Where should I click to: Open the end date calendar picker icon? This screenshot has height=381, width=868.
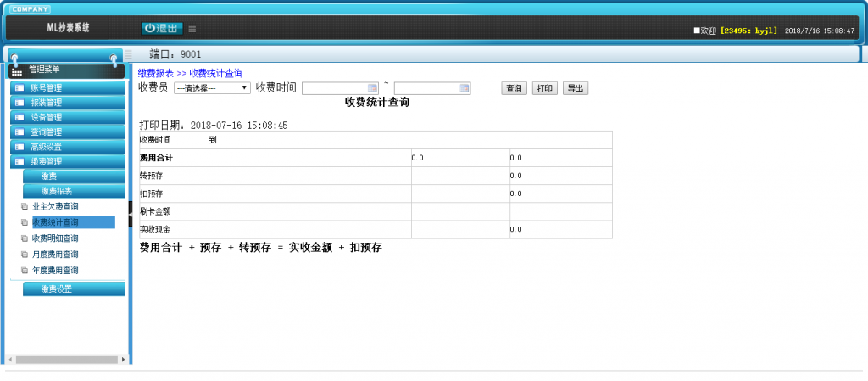[464, 88]
